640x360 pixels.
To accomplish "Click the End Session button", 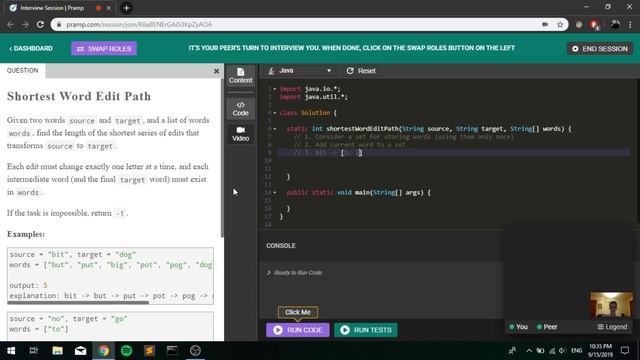I will click(x=600, y=49).
